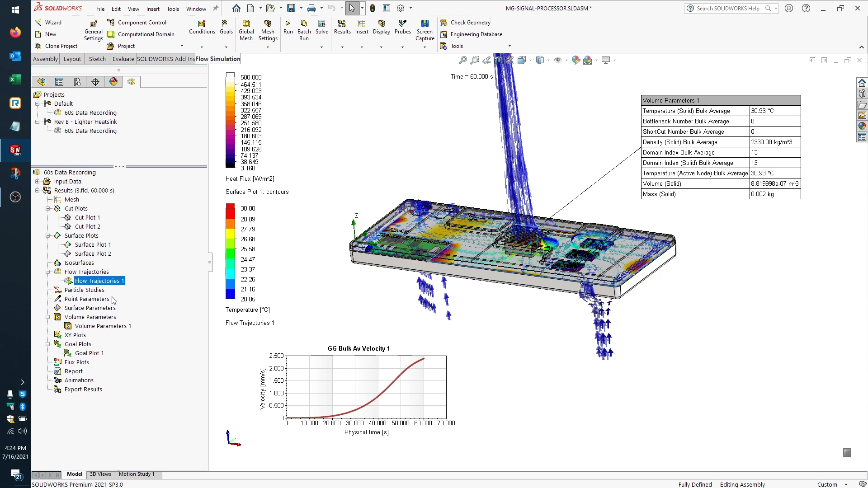Click the Zoom to Area magnifier
868x488 pixels.
474,60
